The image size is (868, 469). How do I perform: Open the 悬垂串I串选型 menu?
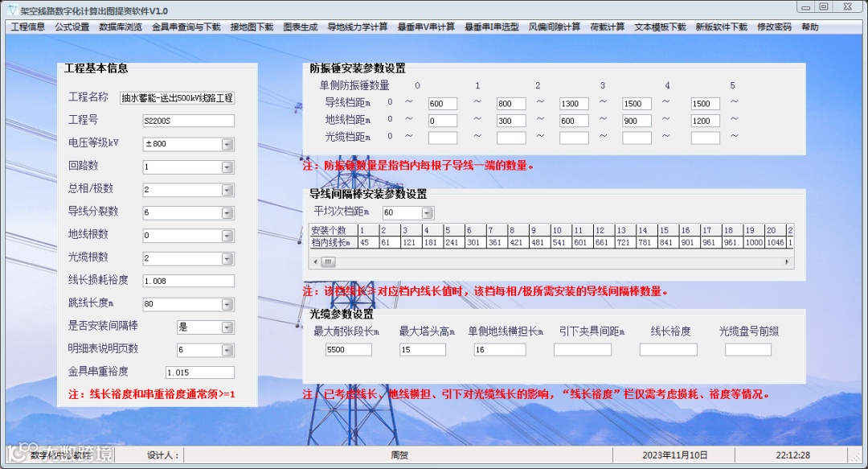pyautogui.click(x=492, y=27)
